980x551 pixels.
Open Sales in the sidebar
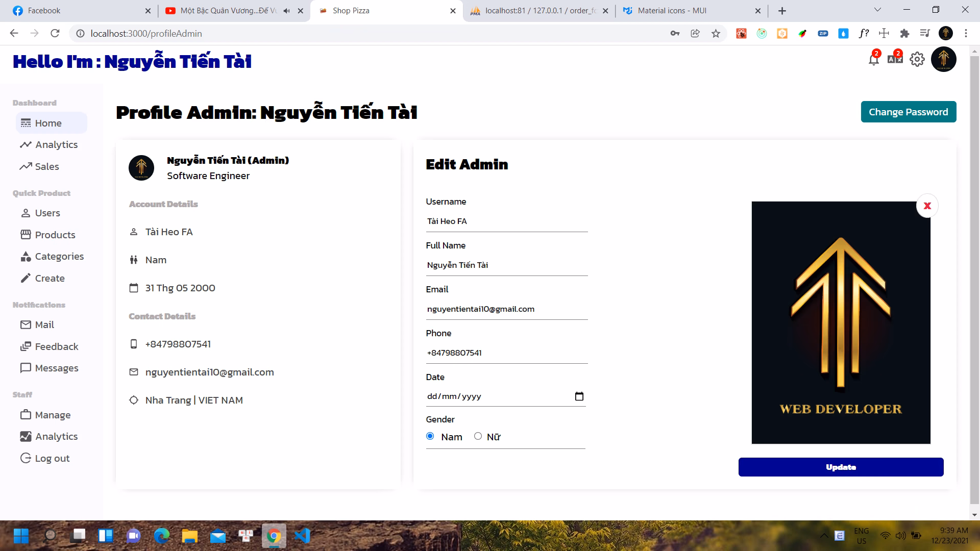[x=51, y=166]
